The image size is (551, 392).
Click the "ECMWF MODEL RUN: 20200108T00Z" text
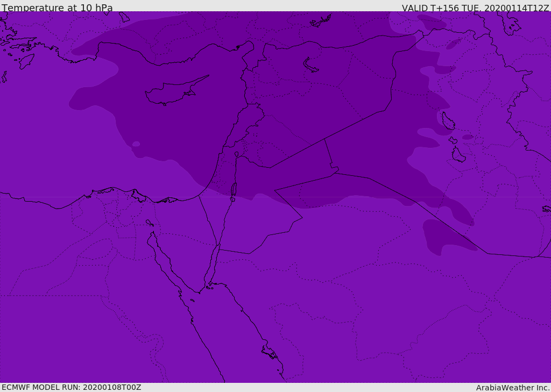click(72, 387)
